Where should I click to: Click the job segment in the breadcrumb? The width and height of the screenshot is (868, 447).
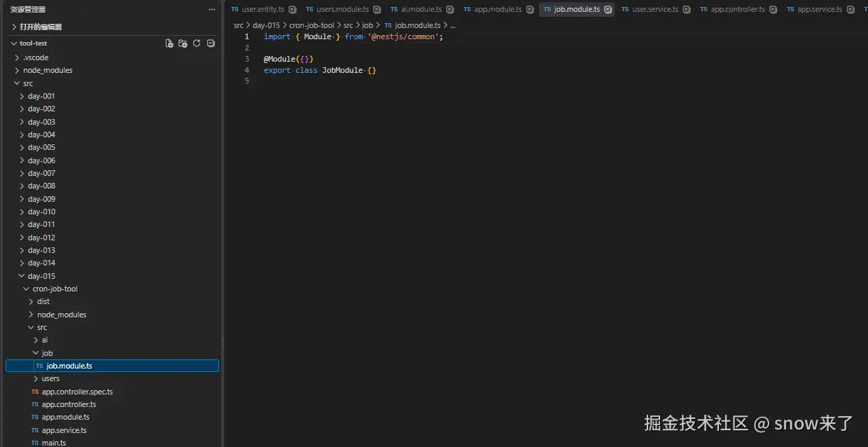tap(367, 25)
